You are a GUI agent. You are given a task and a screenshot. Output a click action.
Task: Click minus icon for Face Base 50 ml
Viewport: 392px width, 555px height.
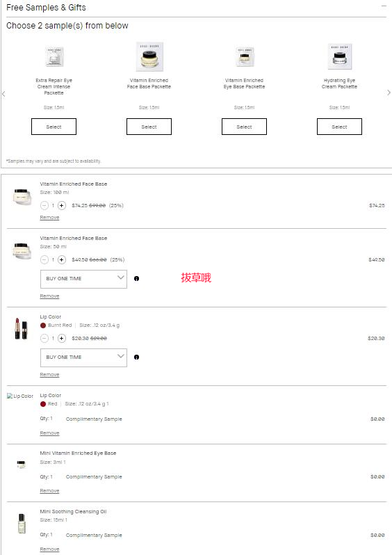point(44,260)
